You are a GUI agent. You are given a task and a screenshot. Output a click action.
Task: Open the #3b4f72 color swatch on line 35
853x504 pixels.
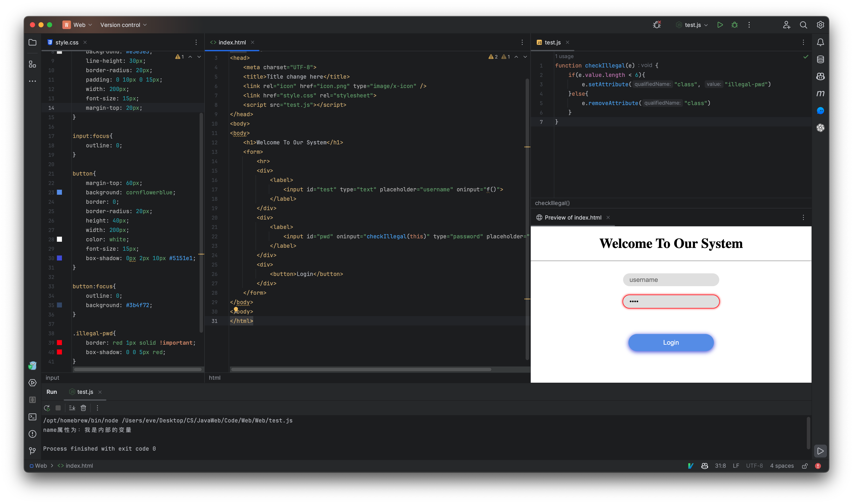59,305
